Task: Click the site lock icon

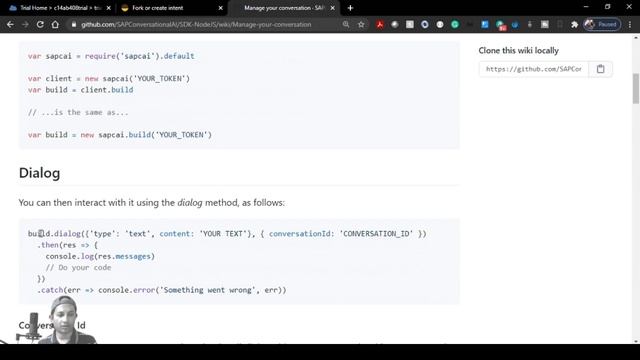Action: (74, 24)
